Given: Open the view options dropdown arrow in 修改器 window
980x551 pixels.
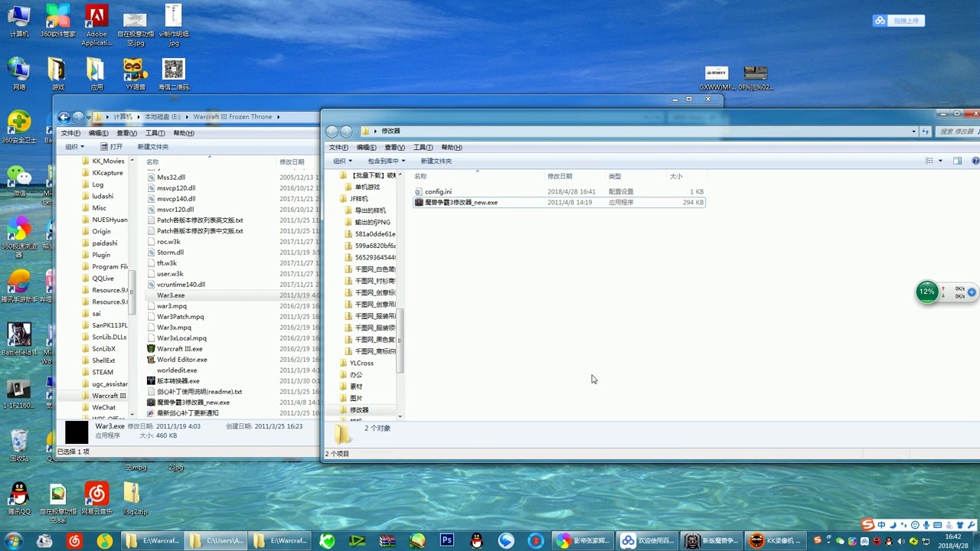Looking at the screenshot, I should coord(940,161).
